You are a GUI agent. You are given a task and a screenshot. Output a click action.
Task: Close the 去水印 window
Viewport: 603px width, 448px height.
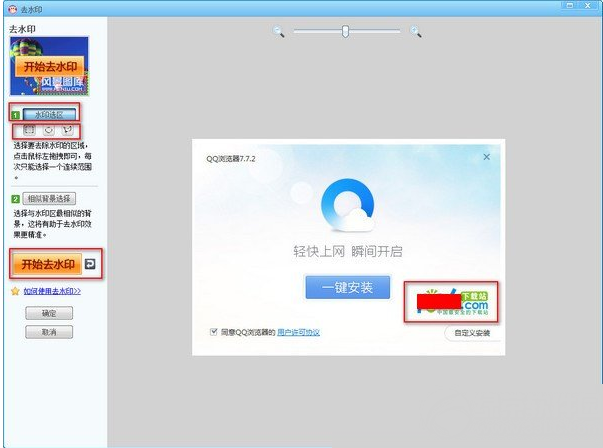tap(587, 5)
